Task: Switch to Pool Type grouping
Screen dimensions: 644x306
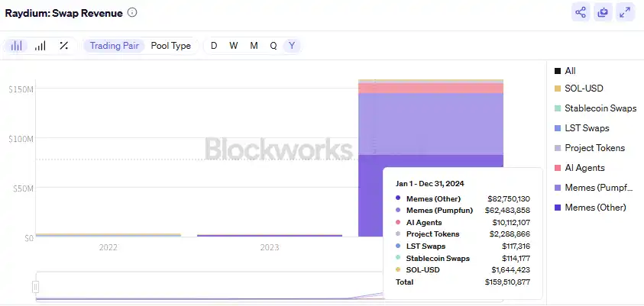Action: coord(171,46)
